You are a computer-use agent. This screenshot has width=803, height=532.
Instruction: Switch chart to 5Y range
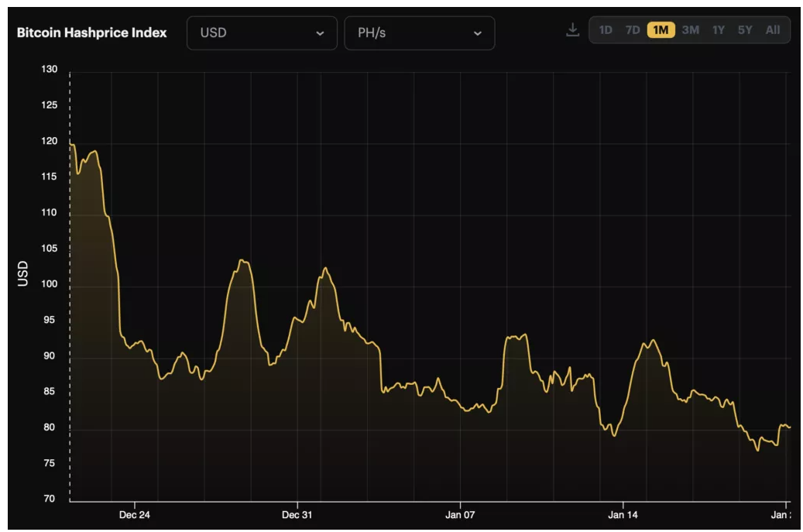[745, 30]
